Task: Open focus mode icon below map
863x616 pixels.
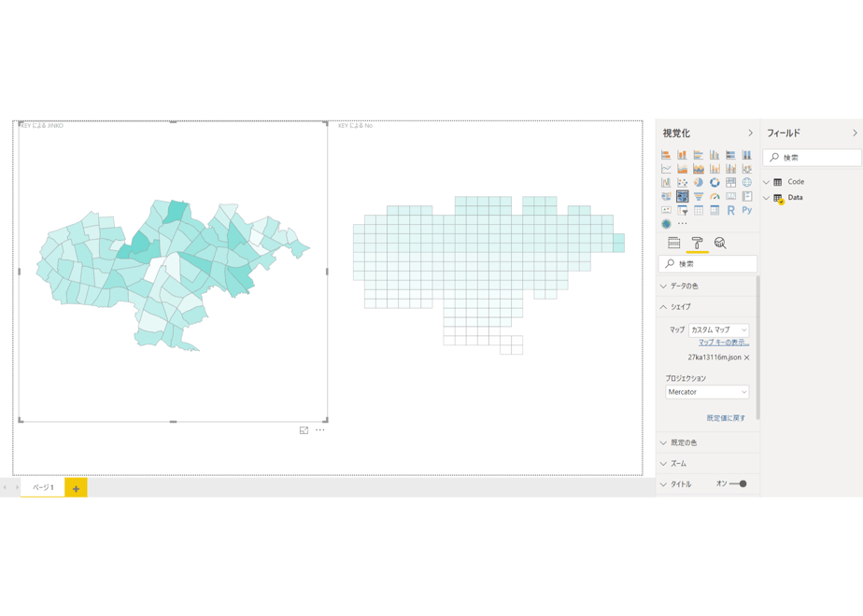Action: coord(304,430)
